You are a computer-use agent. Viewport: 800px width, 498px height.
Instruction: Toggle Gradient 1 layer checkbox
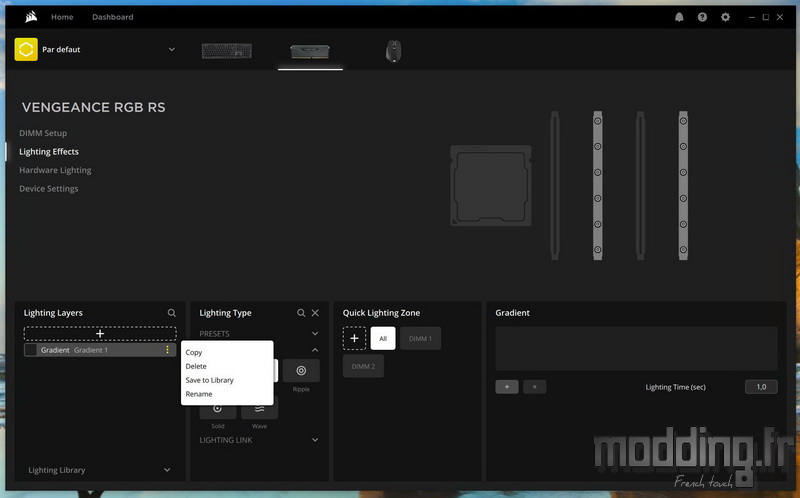pos(31,350)
